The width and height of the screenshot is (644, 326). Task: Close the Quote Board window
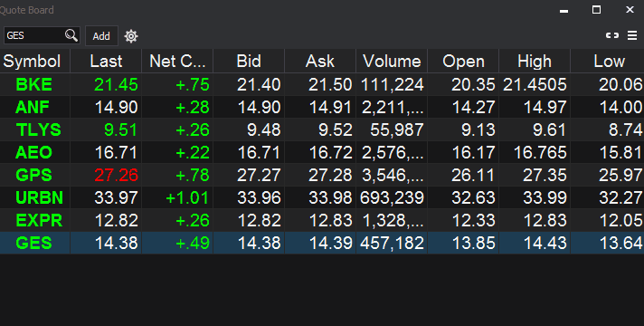coord(630,9)
